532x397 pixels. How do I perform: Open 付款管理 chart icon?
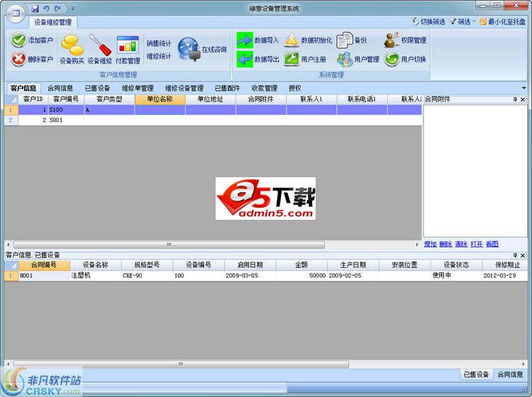128,45
